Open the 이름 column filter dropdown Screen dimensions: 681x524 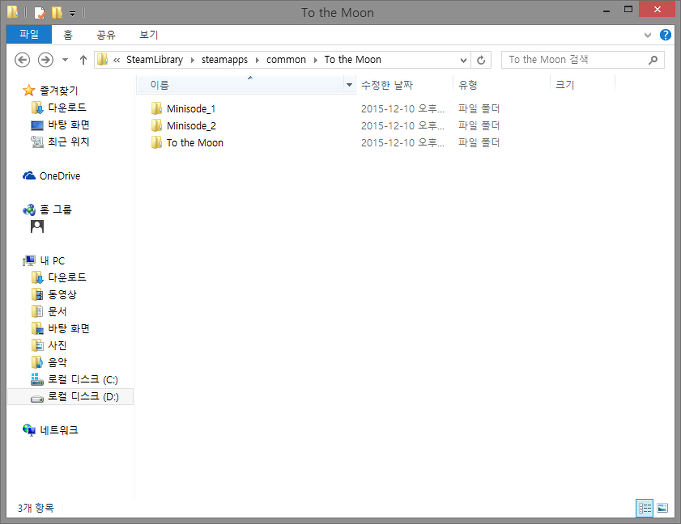(x=349, y=85)
